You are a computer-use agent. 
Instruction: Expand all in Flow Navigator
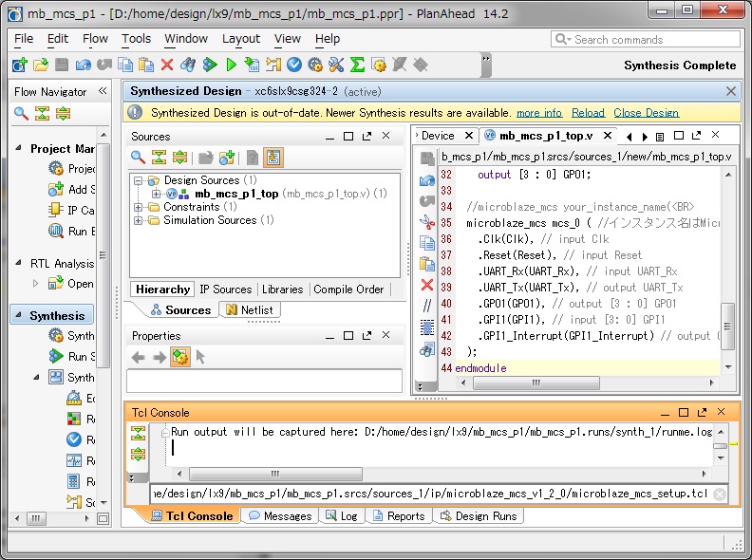coord(63,114)
